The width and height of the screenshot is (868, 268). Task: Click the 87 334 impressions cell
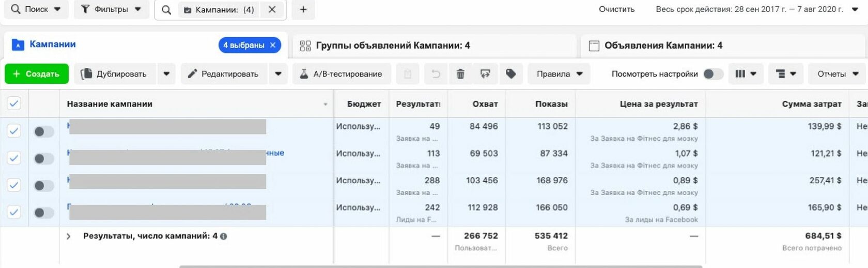tap(553, 154)
